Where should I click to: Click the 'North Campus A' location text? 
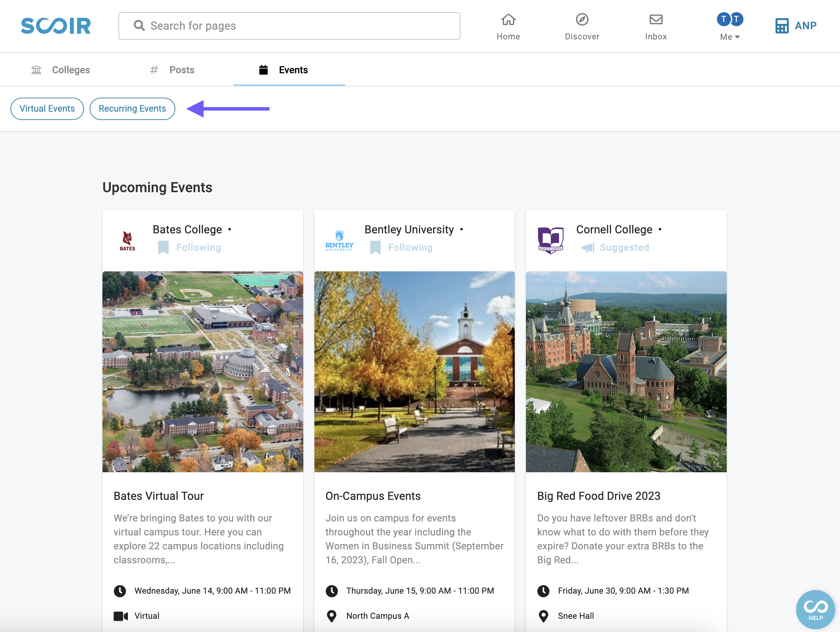pyautogui.click(x=377, y=616)
